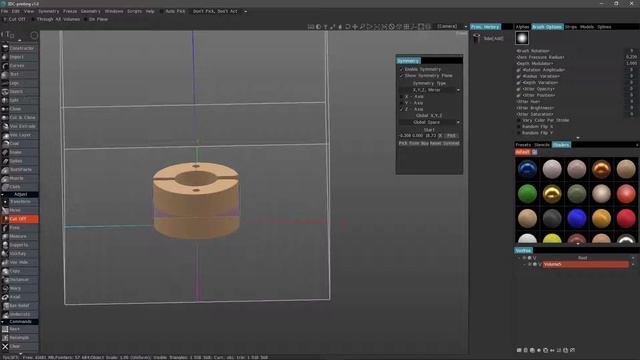
Task: Select the Cut & Clone tool
Action: (x=20, y=118)
